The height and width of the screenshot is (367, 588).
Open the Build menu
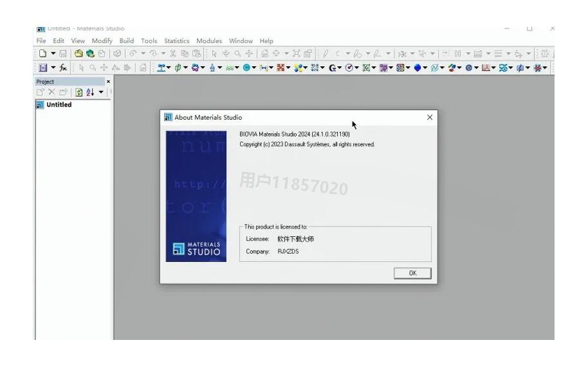127,41
